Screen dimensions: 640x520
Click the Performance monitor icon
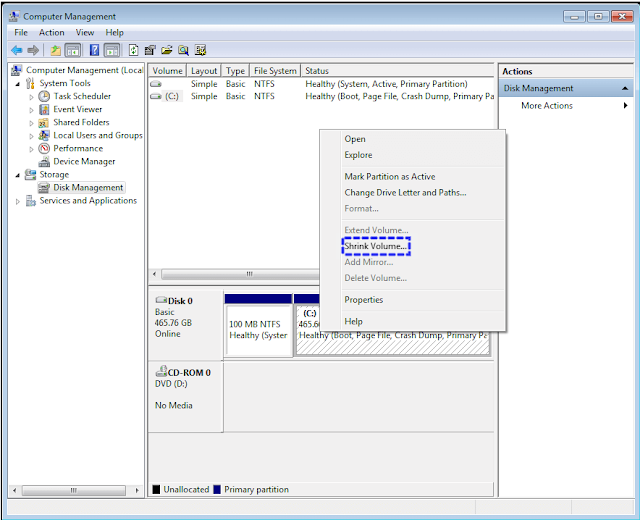coord(44,149)
